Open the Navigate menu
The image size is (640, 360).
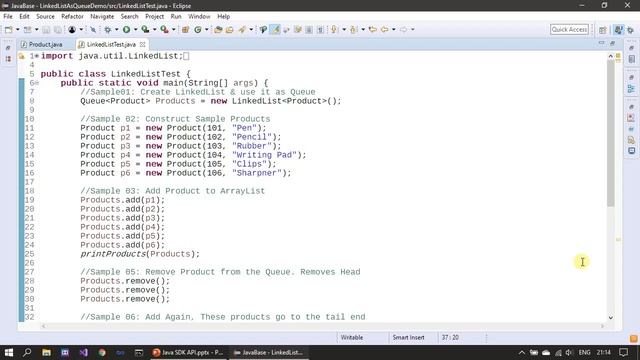pos(102,16)
